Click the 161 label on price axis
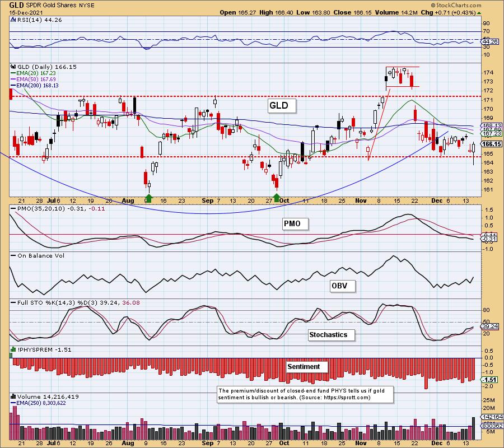Image resolution: width=504 pixels, height=448 pixels. click(x=487, y=190)
